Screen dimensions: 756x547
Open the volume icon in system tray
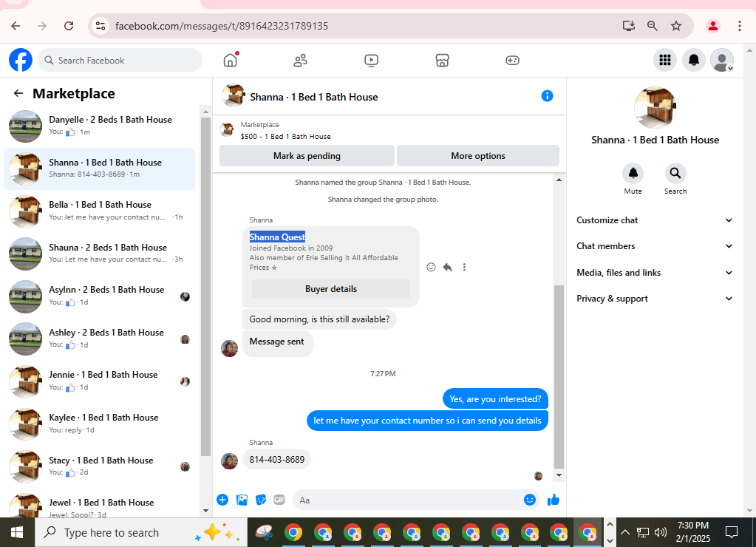(x=661, y=532)
